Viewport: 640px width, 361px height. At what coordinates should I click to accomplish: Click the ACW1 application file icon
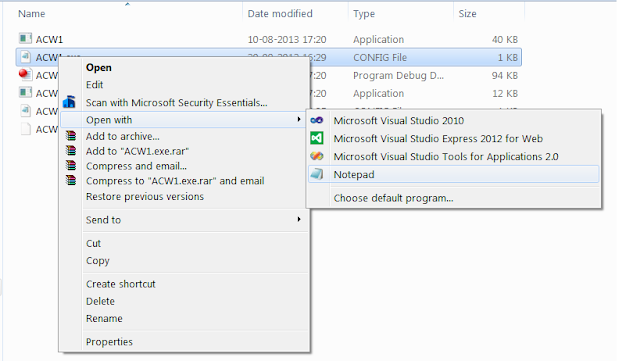(x=25, y=39)
